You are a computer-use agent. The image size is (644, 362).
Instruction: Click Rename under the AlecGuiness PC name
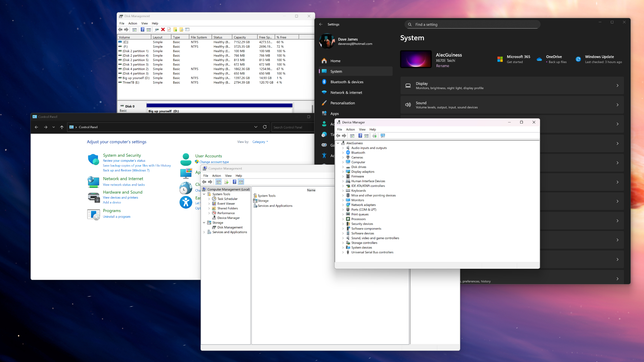442,66
